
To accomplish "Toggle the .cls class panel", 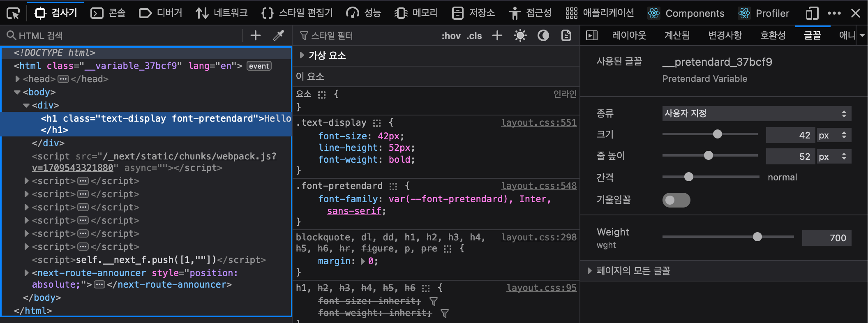I will [x=474, y=36].
